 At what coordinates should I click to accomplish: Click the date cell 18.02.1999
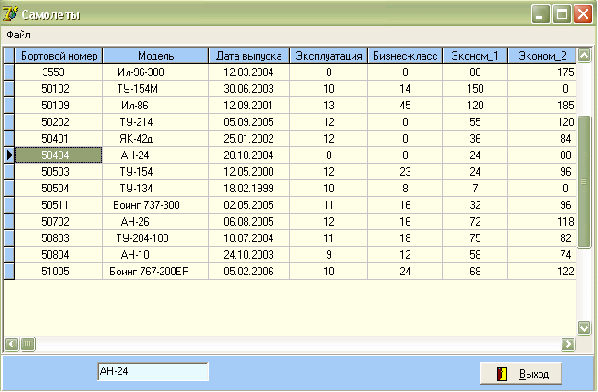click(x=249, y=188)
